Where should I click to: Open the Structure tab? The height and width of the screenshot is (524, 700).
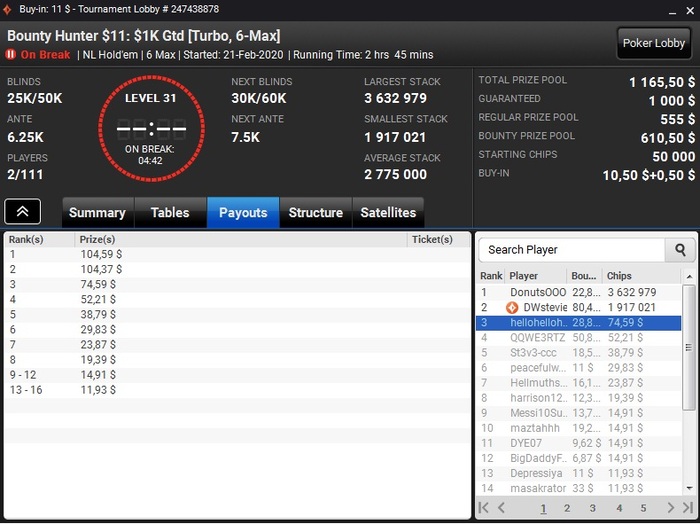click(316, 212)
